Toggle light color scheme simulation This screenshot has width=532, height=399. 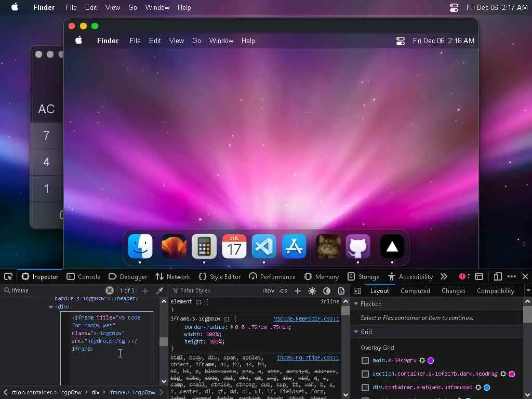pyautogui.click(x=312, y=291)
